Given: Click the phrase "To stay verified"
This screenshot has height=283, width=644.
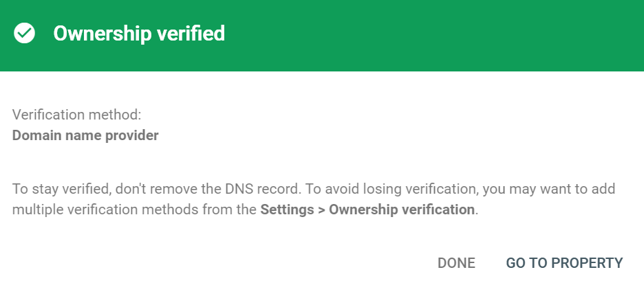Looking at the screenshot, I should click(x=56, y=188).
